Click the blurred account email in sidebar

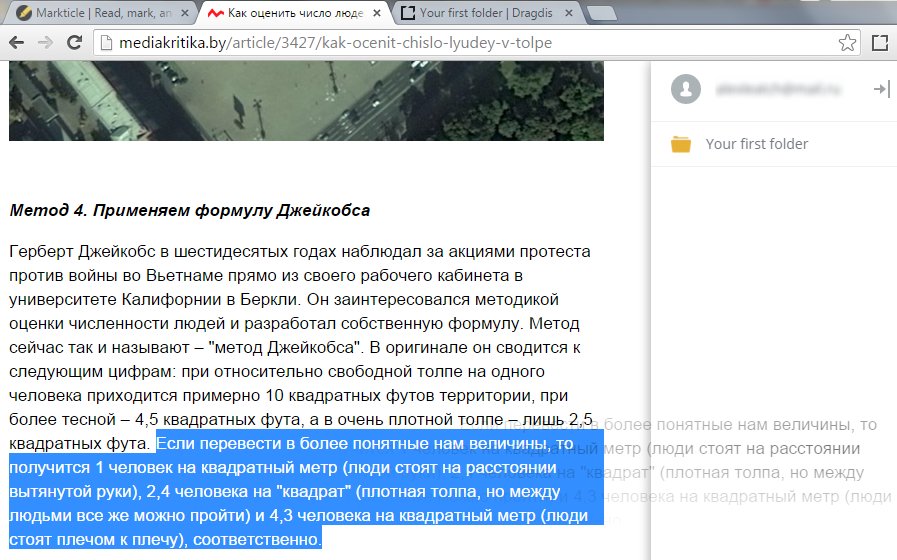[778, 89]
